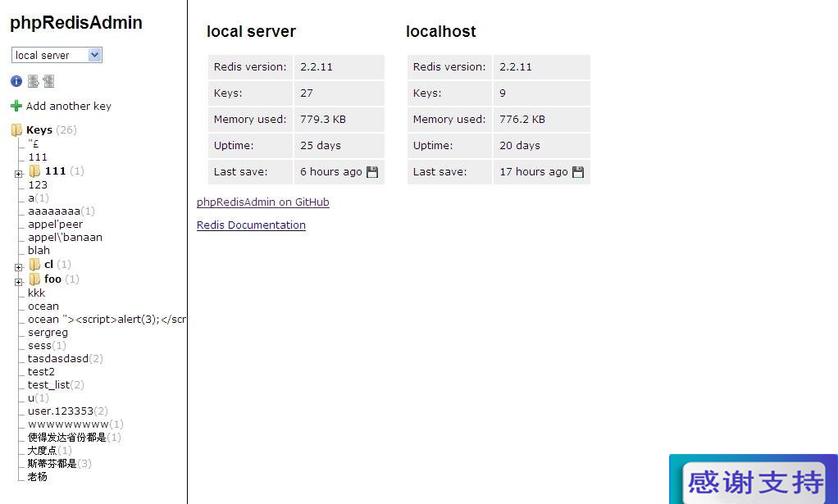
Task: Click the localhost heading
Action: click(x=441, y=31)
